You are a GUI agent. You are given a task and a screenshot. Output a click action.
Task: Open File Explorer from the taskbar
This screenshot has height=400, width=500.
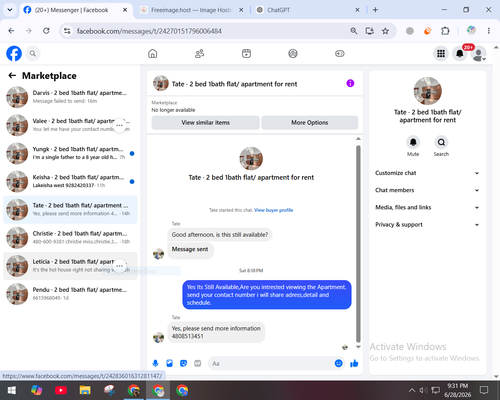[x=85, y=390]
